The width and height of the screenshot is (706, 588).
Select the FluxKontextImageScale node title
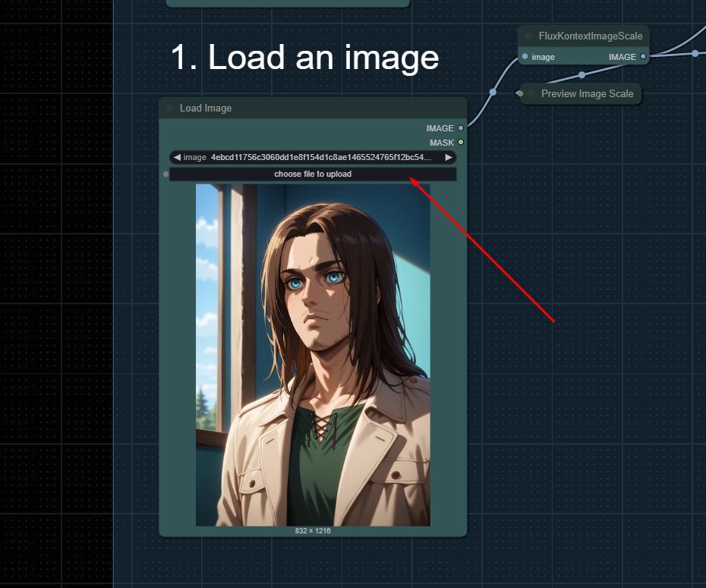pyautogui.click(x=591, y=36)
